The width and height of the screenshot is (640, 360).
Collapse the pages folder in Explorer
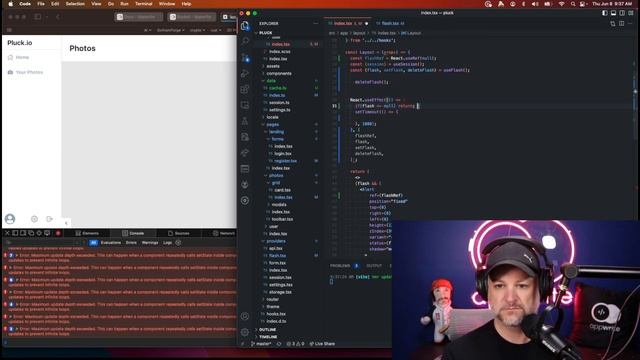tap(273, 124)
